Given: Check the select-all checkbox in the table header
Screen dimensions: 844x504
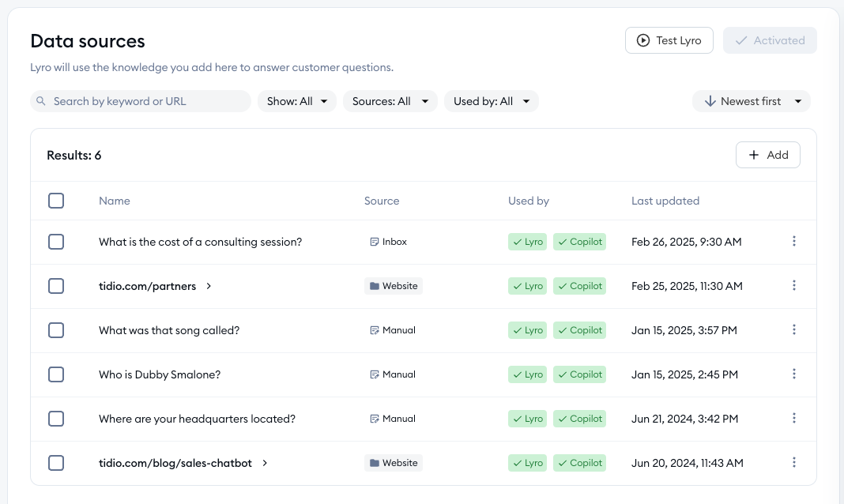Looking at the screenshot, I should [56, 201].
